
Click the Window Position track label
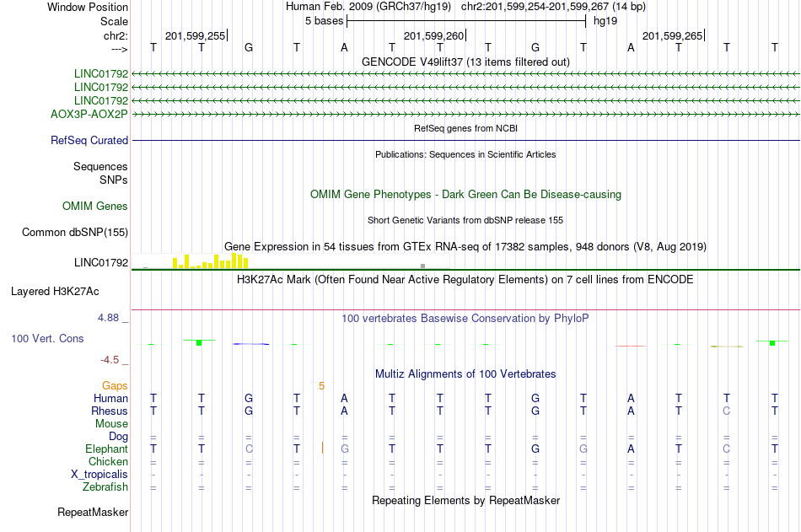coord(88,7)
